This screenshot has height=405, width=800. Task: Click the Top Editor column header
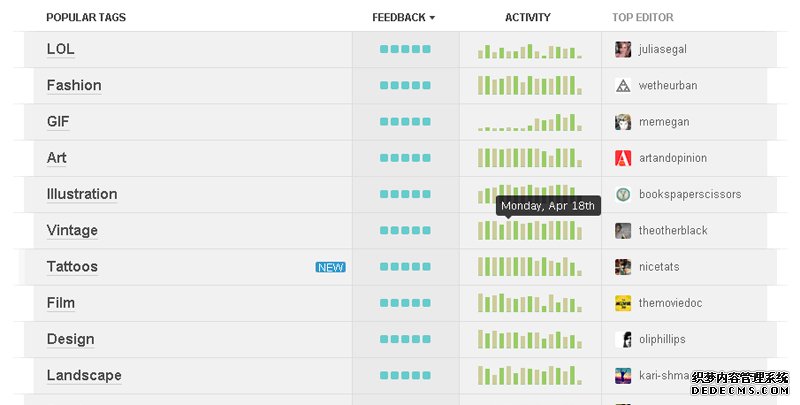click(x=643, y=17)
